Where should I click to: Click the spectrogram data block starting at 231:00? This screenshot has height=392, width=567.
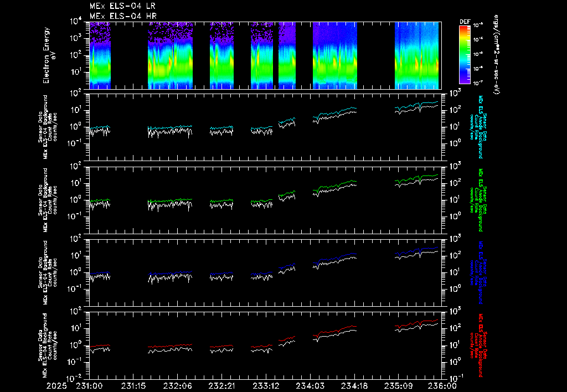tap(100, 55)
